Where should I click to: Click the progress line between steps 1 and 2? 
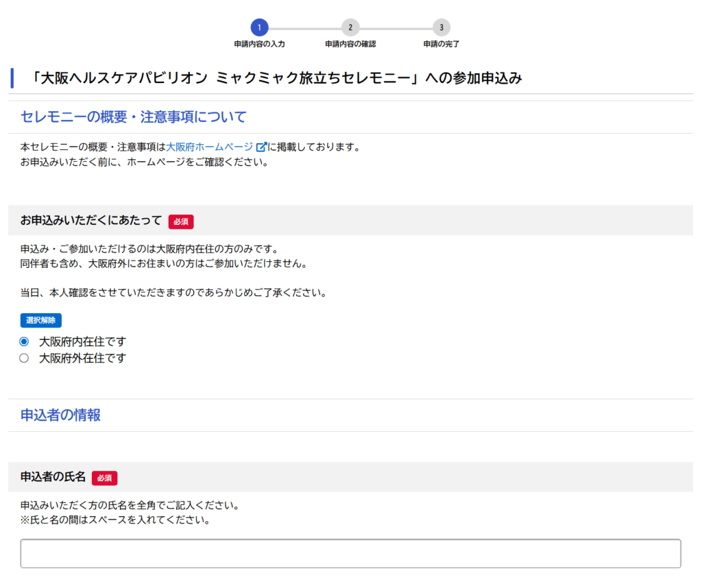(x=304, y=28)
